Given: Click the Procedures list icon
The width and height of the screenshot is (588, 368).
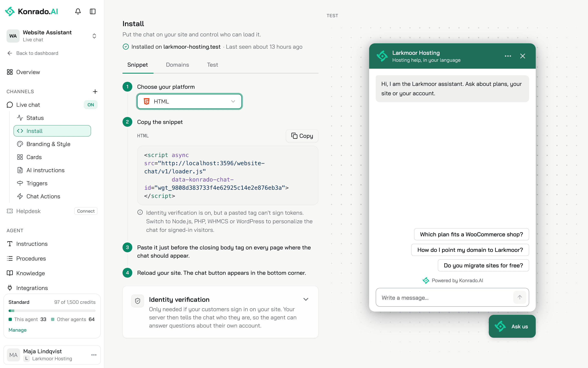Looking at the screenshot, I should 10,258.
